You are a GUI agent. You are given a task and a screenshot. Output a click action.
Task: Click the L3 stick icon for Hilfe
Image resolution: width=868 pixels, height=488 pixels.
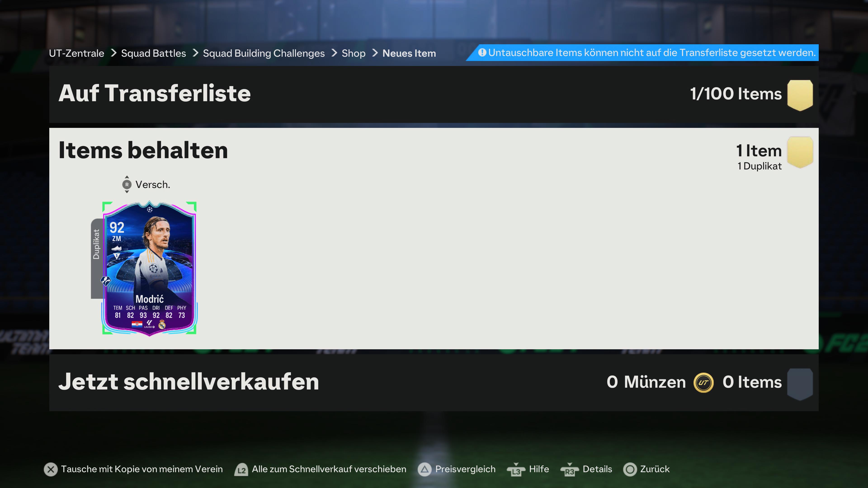click(x=516, y=469)
